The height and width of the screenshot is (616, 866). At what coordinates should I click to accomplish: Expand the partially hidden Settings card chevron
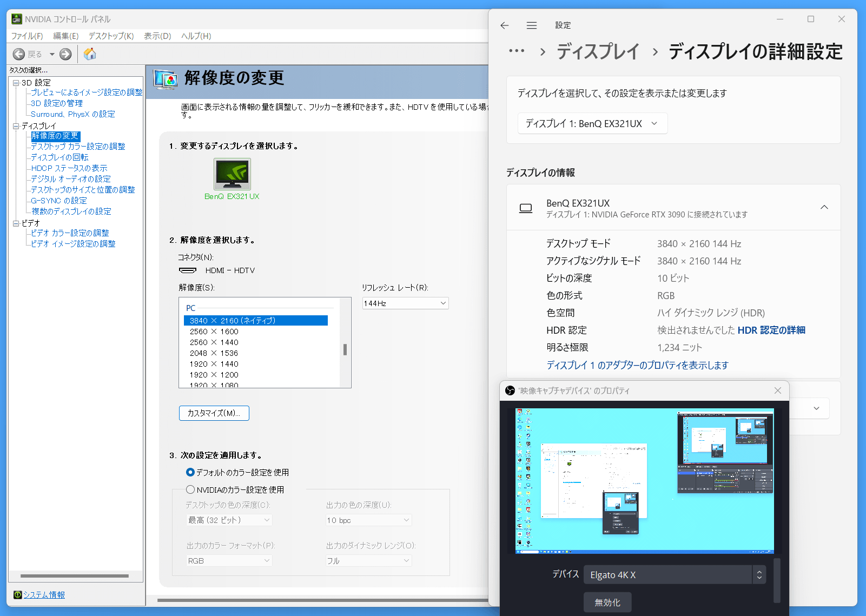(x=816, y=408)
